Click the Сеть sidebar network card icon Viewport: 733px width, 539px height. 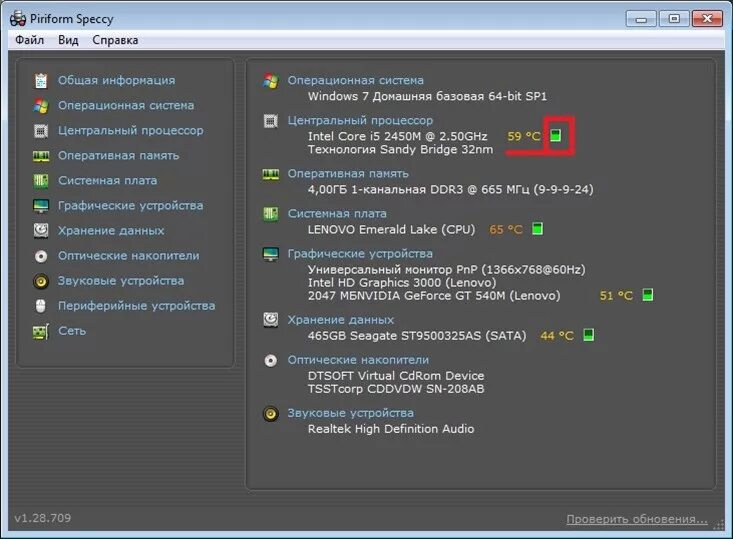(41, 331)
